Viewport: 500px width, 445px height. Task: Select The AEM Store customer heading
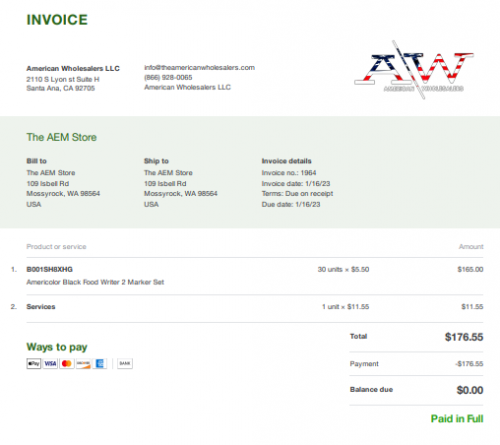point(62,137)
